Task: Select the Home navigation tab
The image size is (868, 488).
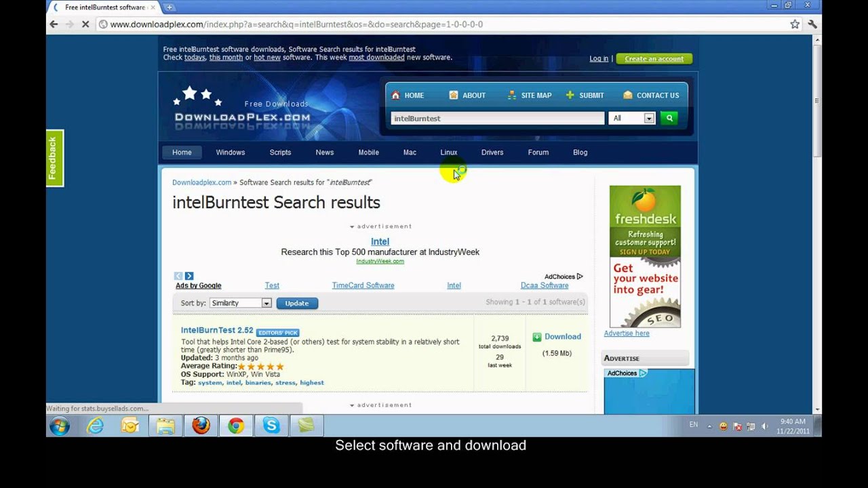Action: pos(182,152)
